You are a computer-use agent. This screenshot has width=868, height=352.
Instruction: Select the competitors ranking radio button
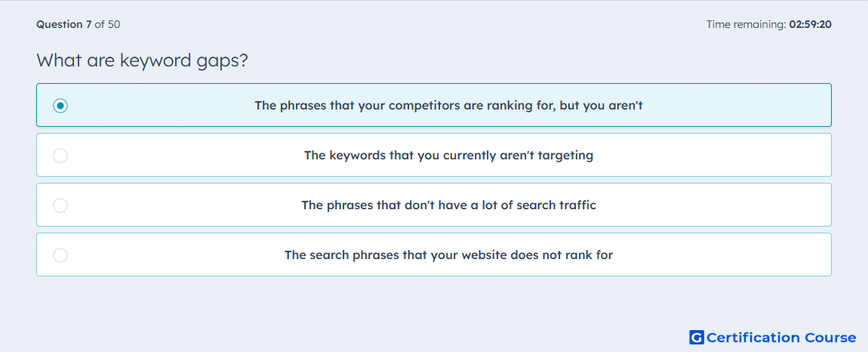tap(60, 105)
